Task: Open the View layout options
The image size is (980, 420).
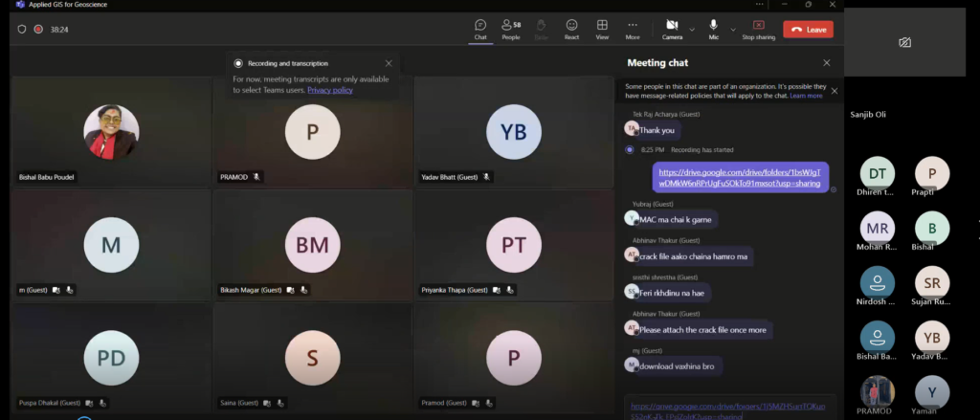Action: (602, 29)
